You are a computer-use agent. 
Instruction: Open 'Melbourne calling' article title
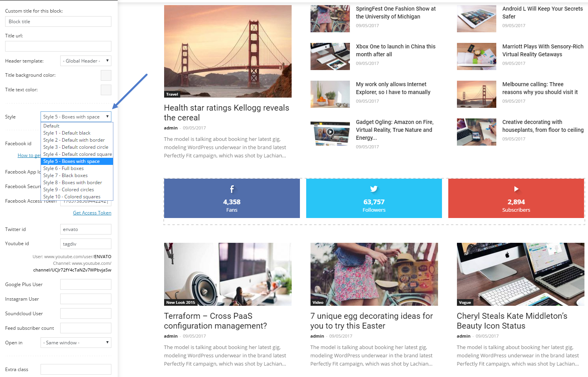click(x=540, y=88)
